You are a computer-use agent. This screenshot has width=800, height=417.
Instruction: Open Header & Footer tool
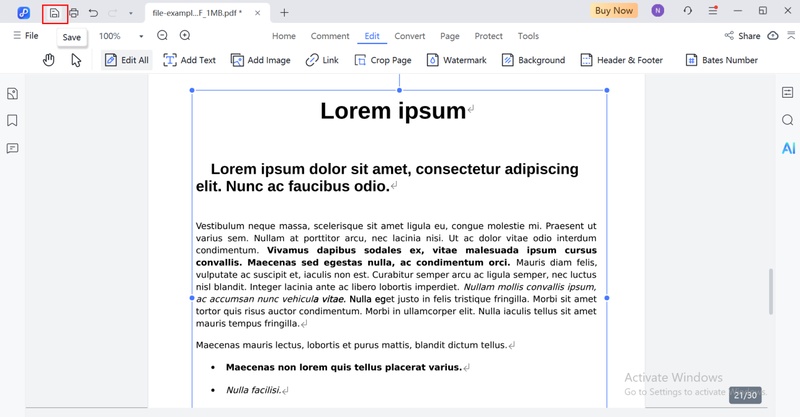point(621,60)
